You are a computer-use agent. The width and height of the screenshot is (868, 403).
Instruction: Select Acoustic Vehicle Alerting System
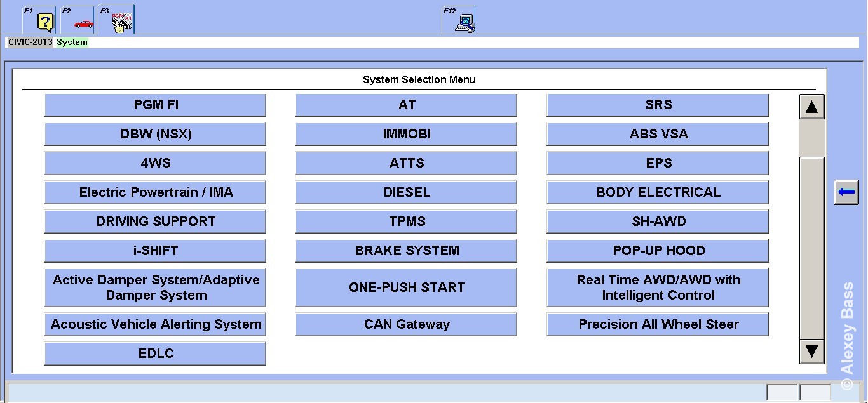coord(155,324)
